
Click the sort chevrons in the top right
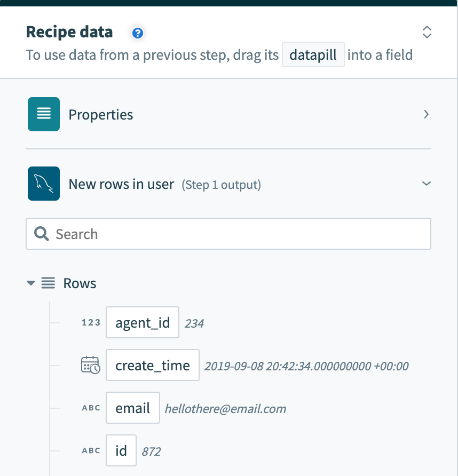pyautogui.click(x=427, y=33)
